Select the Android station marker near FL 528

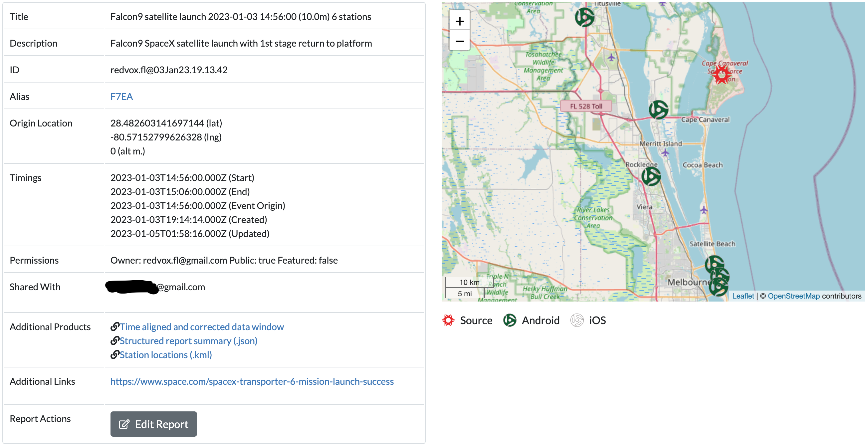click(x=658, y=110)
